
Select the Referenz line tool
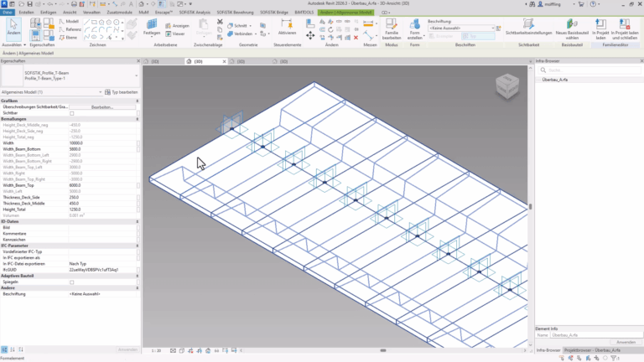70,29
